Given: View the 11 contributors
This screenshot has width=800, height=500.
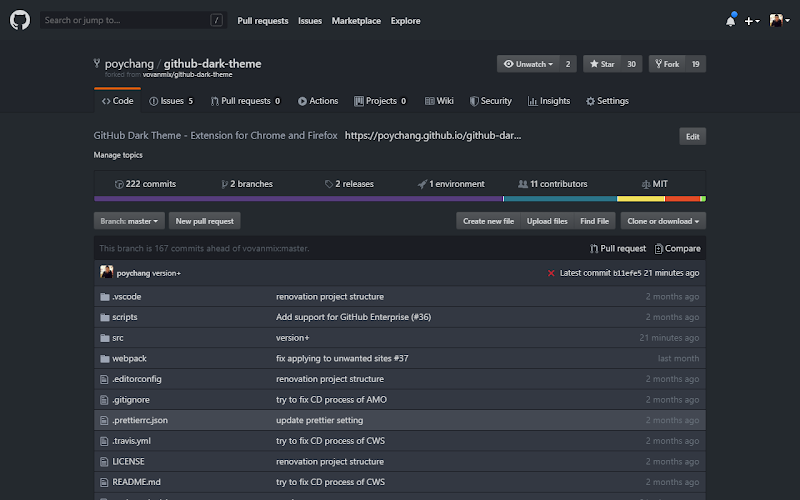Looking at the screenshot, I should 553,184.
